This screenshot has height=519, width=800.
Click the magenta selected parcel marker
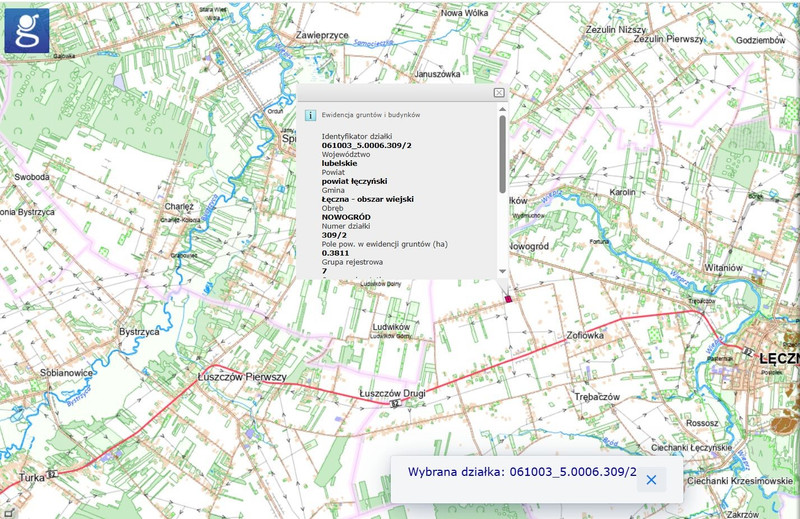click(508, 298)
